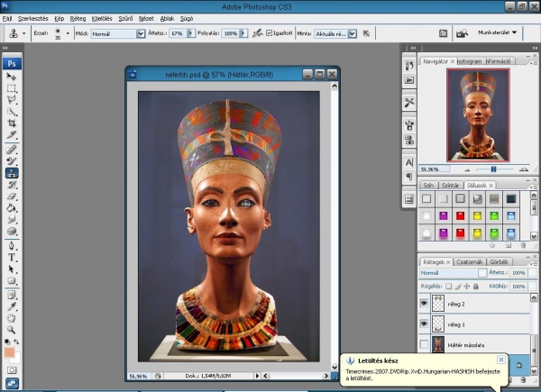Switch to the Görbék tab
Image resolution: width=541 pixels, height=392 pixels.
(x=499, y=261)
